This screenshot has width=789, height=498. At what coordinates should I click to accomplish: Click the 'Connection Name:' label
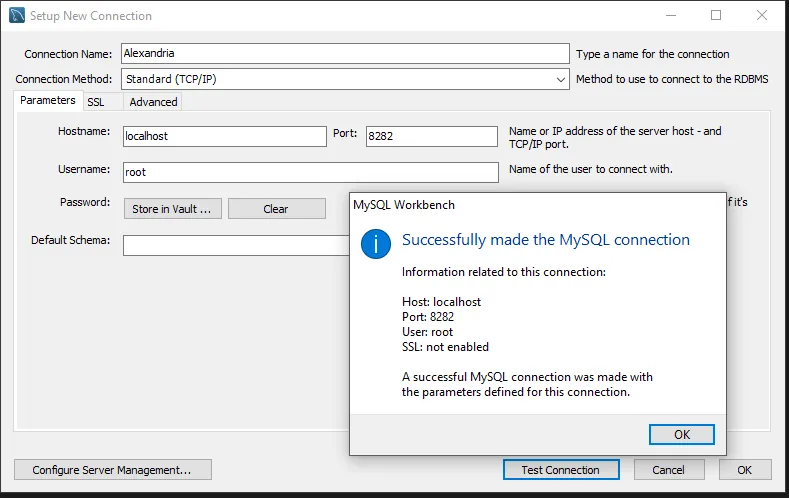(68, 54)
